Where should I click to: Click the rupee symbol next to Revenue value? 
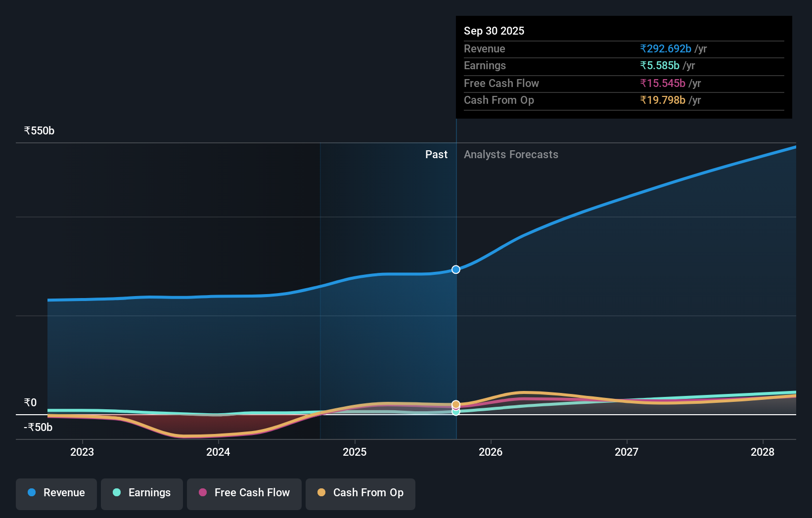(x=643, y=48)
